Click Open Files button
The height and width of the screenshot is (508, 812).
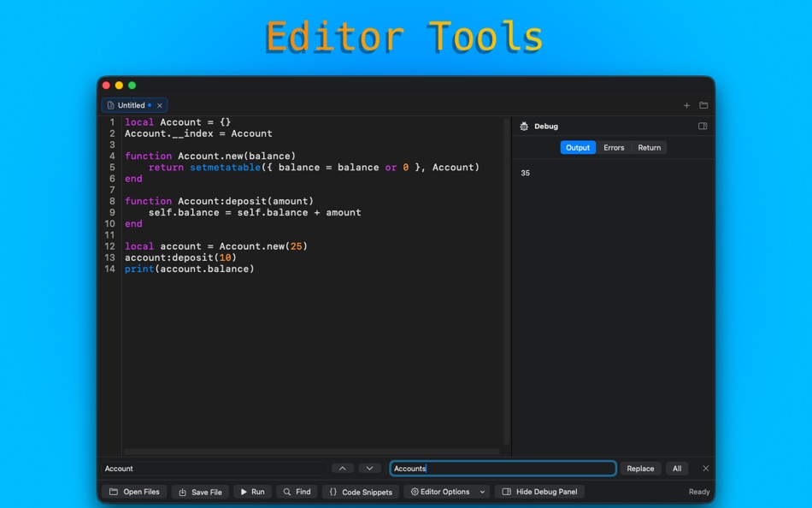click(x=134, y=492)
